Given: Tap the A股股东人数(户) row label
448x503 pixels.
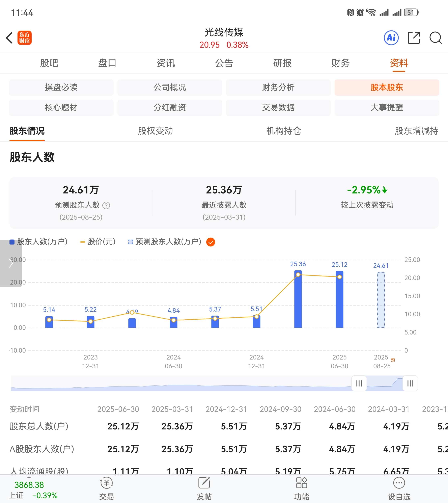Looking at the screenshot, I should 42,449.
